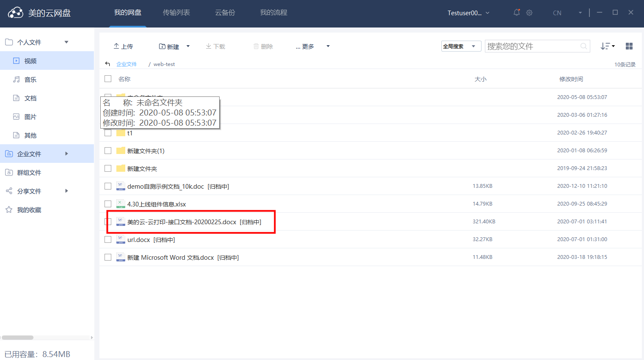The image size is (644, 360).
Task: Click the folder icon of 新建文件夹(1)
Action: (121, 151)
